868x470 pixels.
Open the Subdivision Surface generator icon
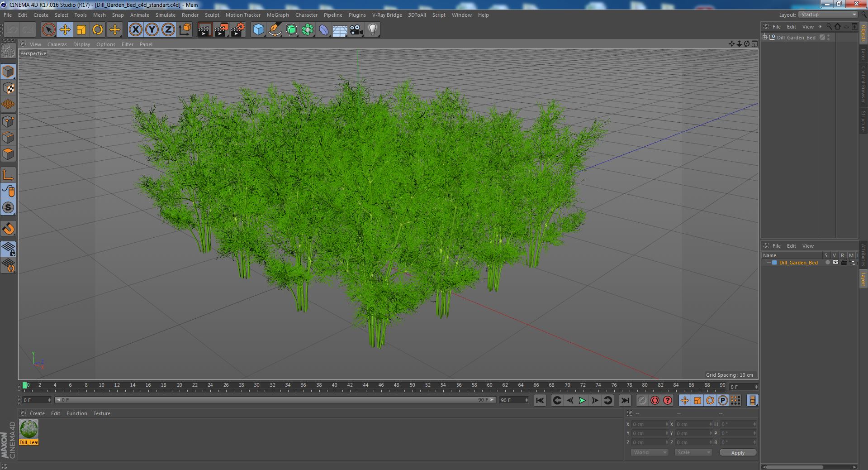[291, 30]
